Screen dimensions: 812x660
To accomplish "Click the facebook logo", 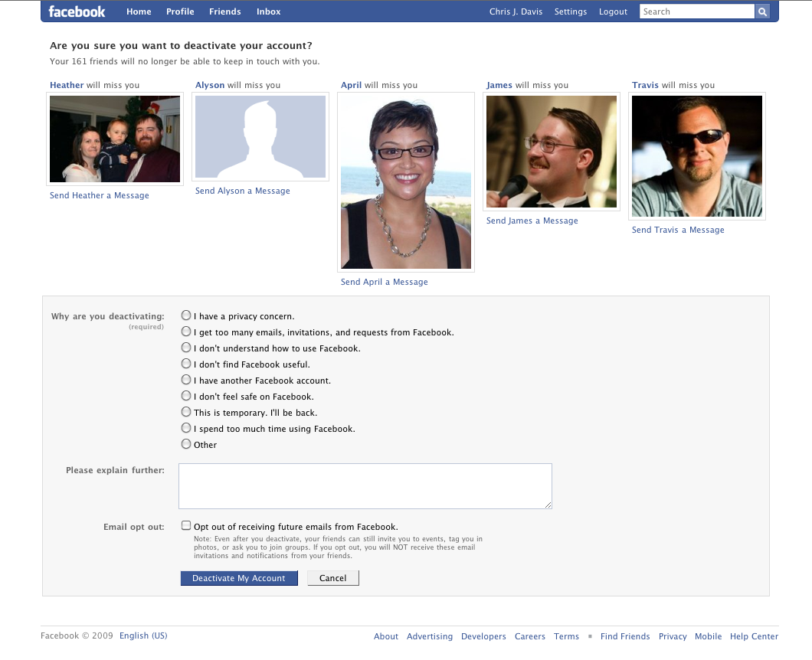I will [77, 11].
